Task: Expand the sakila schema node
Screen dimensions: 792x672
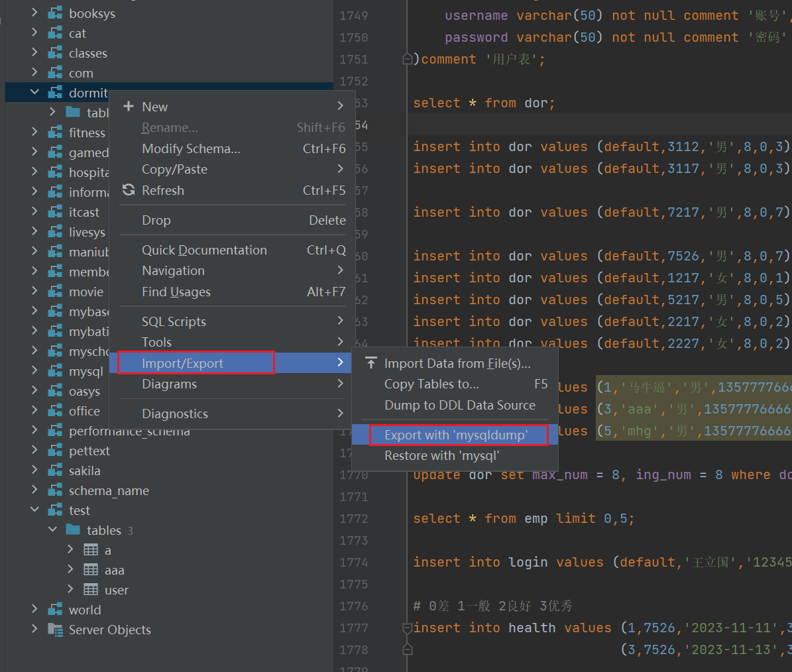Action: click(34, 470)
